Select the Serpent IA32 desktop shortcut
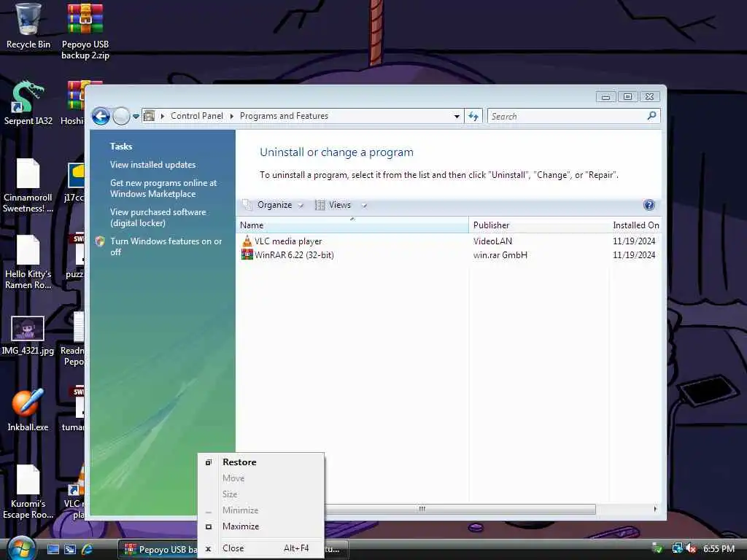The image size is (747, 560). coord(28,103)
